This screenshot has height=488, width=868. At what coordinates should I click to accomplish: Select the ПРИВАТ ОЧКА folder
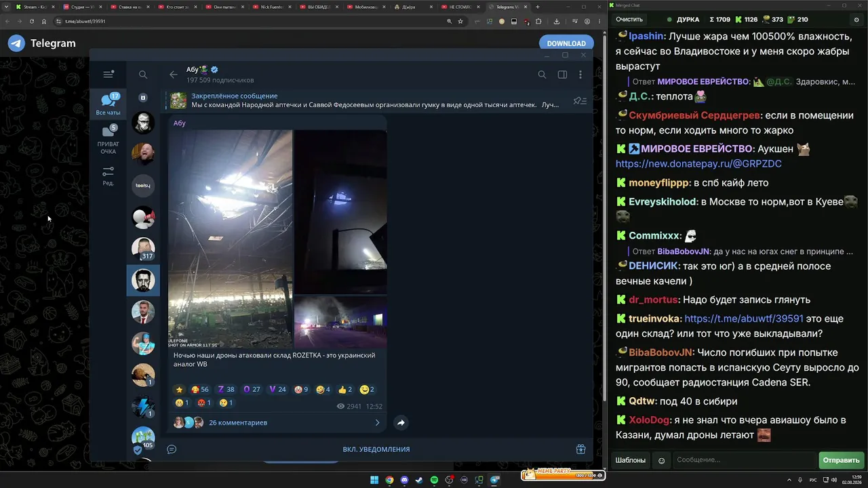pos(108,139)
